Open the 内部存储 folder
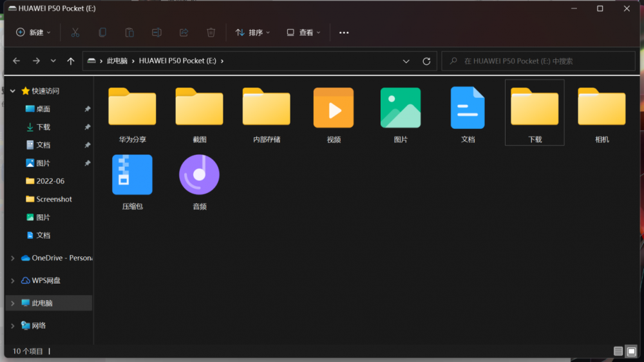644x362 pixels. [x=267, y=115]
